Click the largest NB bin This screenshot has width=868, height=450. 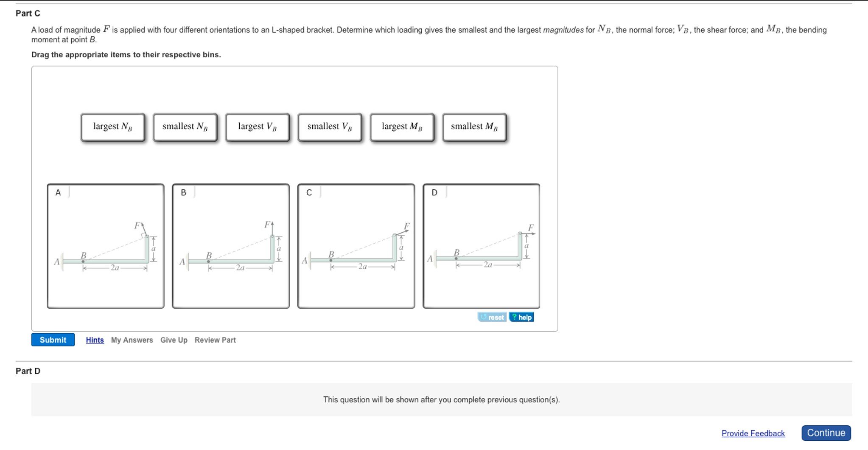pos(113,127)
